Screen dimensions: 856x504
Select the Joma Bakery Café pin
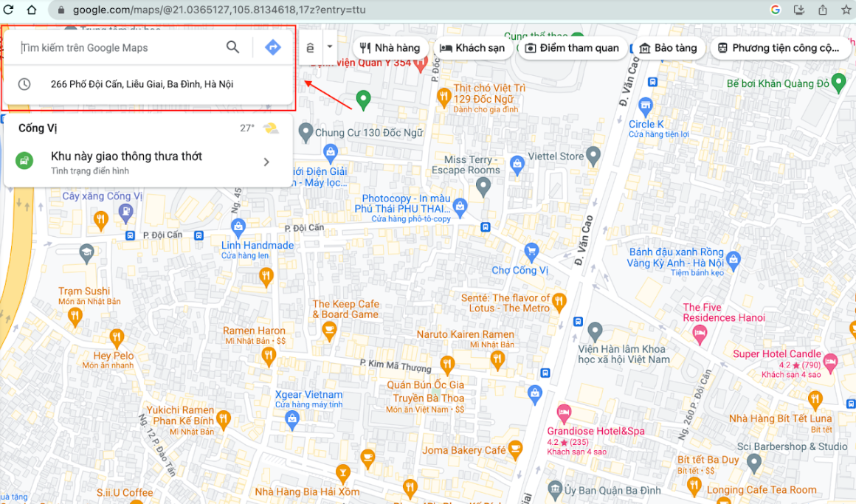point(515,449)
